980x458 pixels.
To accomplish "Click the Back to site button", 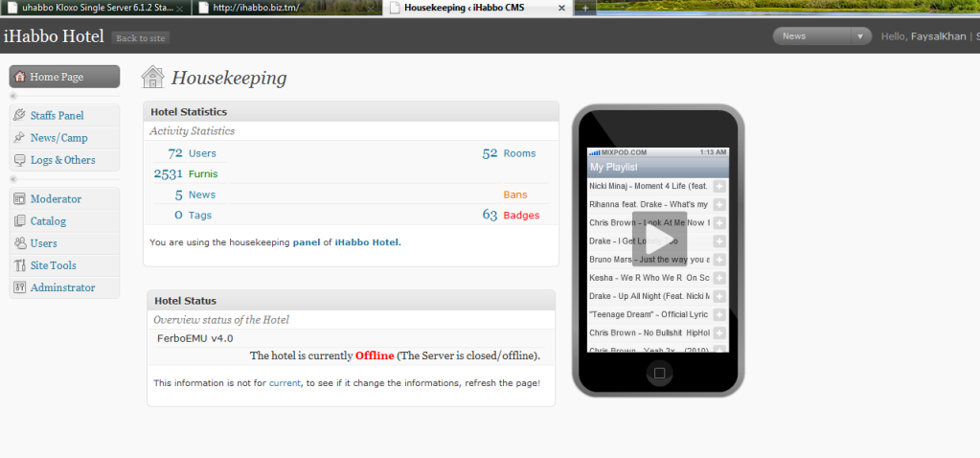I will point(141,38).
